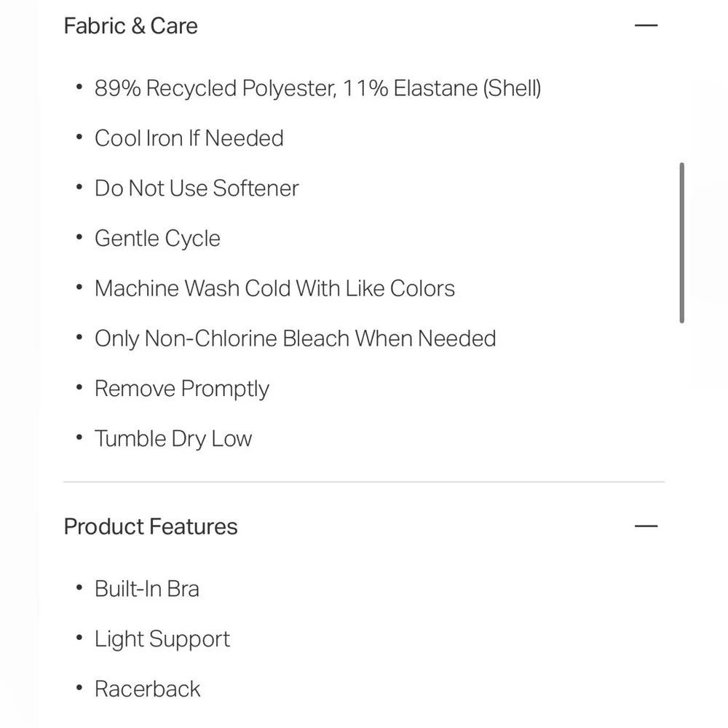Click the Built-In Bra feature
The height and width of the screenshot is (728, 728).
[147, 589]
